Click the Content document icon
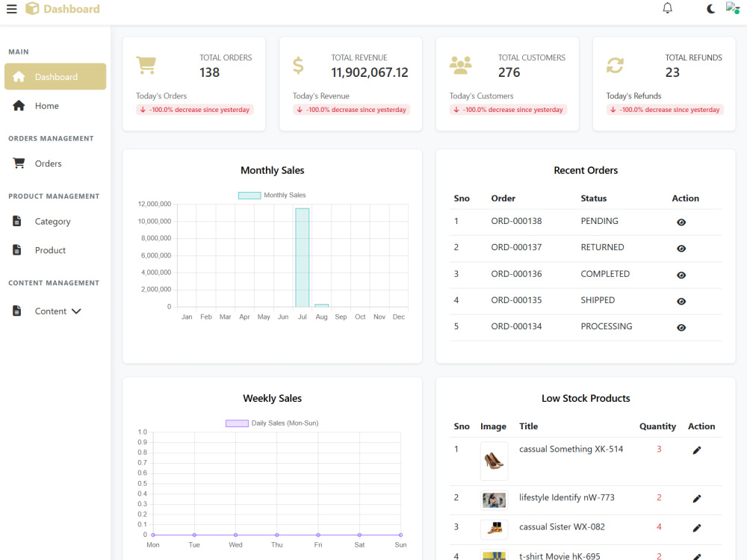The image size is (747, 560). (16, 311)
